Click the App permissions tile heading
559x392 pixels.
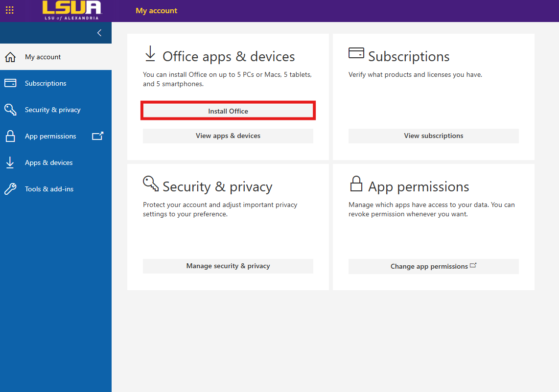[419, 187]
